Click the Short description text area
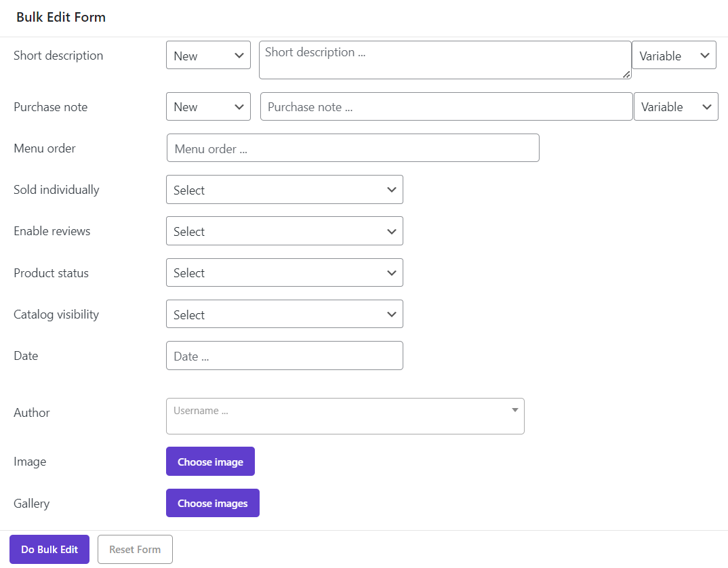This screenshot has height=568, width=728. click(x=445, y=60)
